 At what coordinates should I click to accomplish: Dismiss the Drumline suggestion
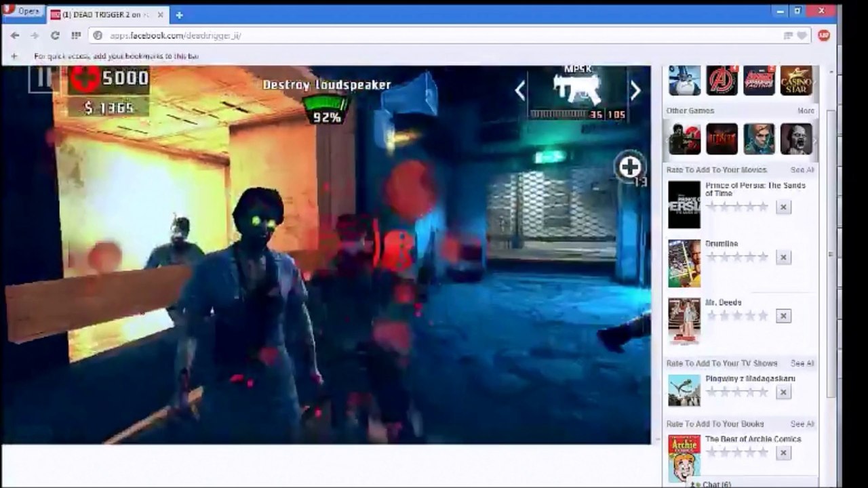[x=783, y=258]
